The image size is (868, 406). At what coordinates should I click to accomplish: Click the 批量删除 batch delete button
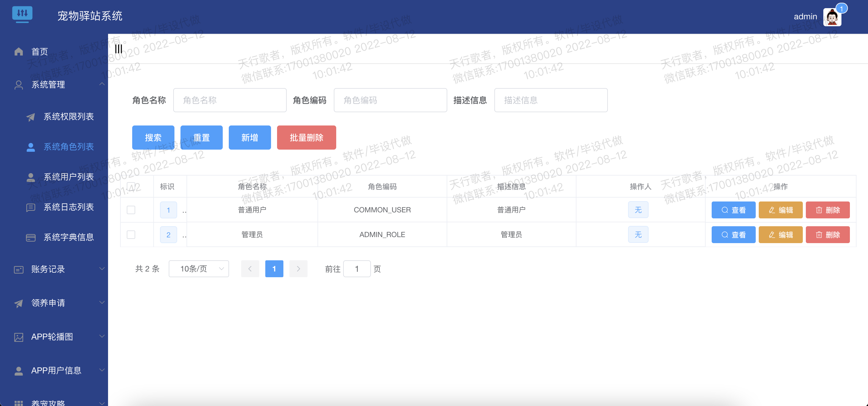coord(306,137)
